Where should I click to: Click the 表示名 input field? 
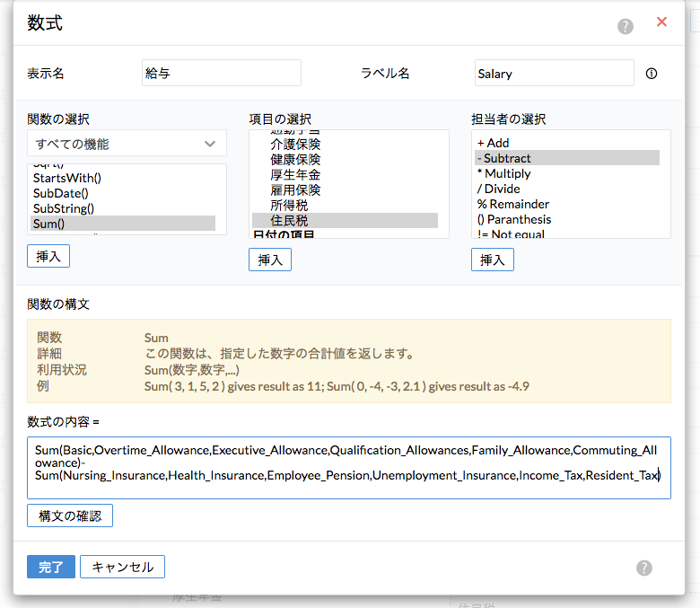pos(221,74)
